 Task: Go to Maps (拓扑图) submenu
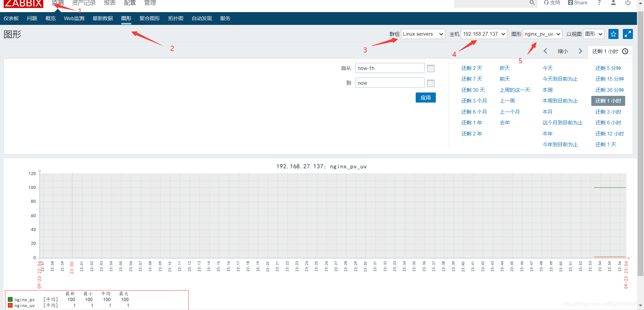[176, 18]
